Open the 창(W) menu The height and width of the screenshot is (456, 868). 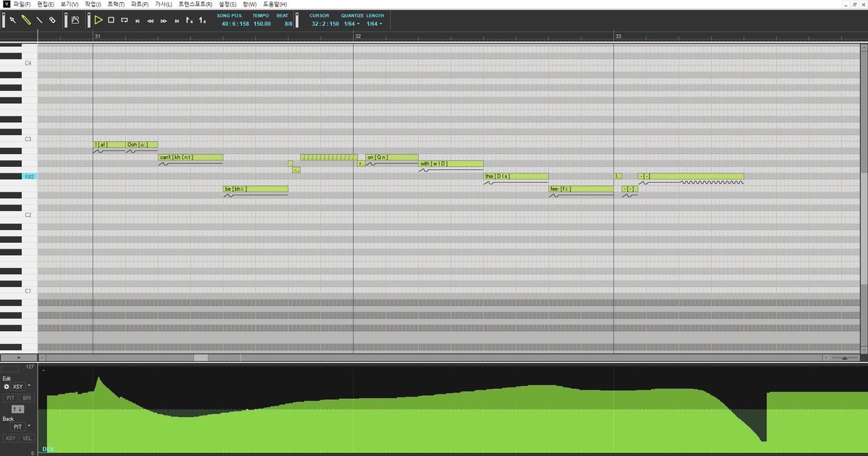(250, 4)
